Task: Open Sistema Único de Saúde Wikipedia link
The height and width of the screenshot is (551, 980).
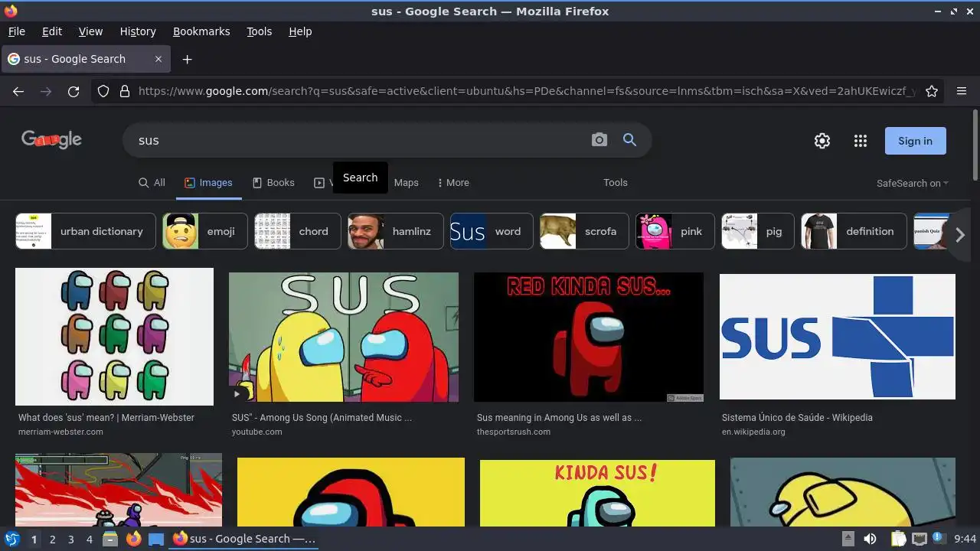Action: (x=797, y=418)
